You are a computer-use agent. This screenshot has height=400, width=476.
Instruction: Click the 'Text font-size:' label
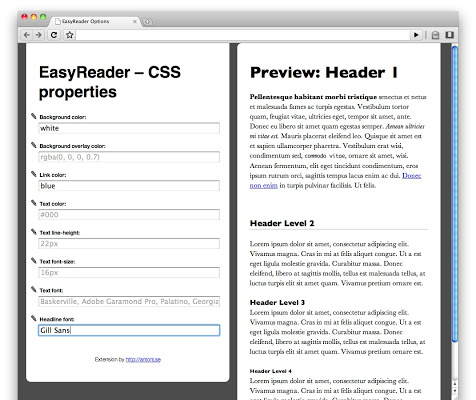pyautogui.click(x=57, y=262)
